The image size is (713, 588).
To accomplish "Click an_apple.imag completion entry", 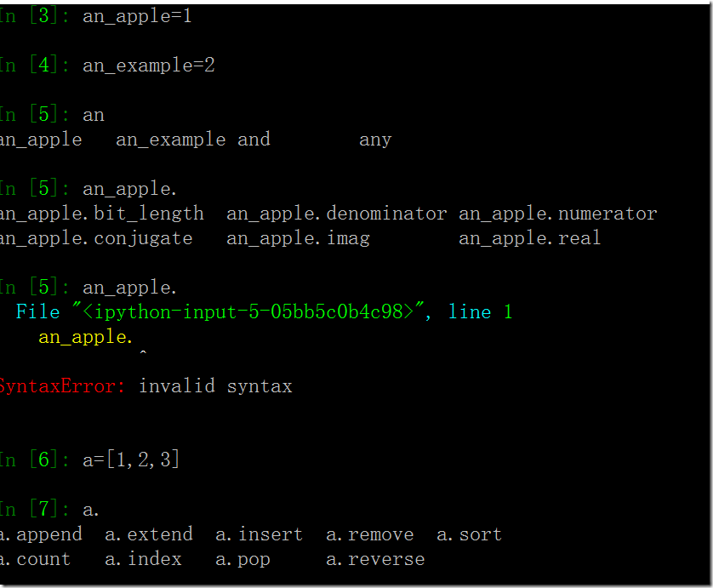I will tap(299, 238).
